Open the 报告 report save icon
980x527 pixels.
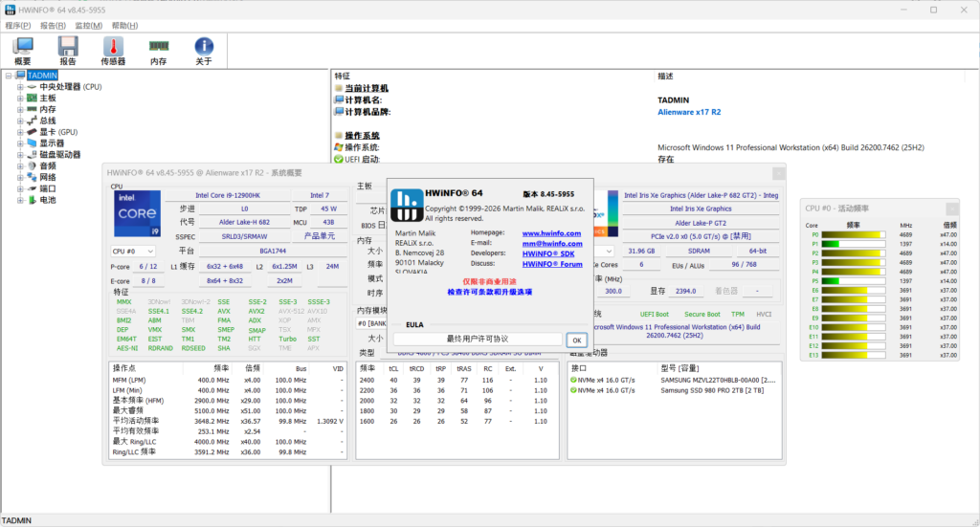pyautogui.click(x=68, y=48)
